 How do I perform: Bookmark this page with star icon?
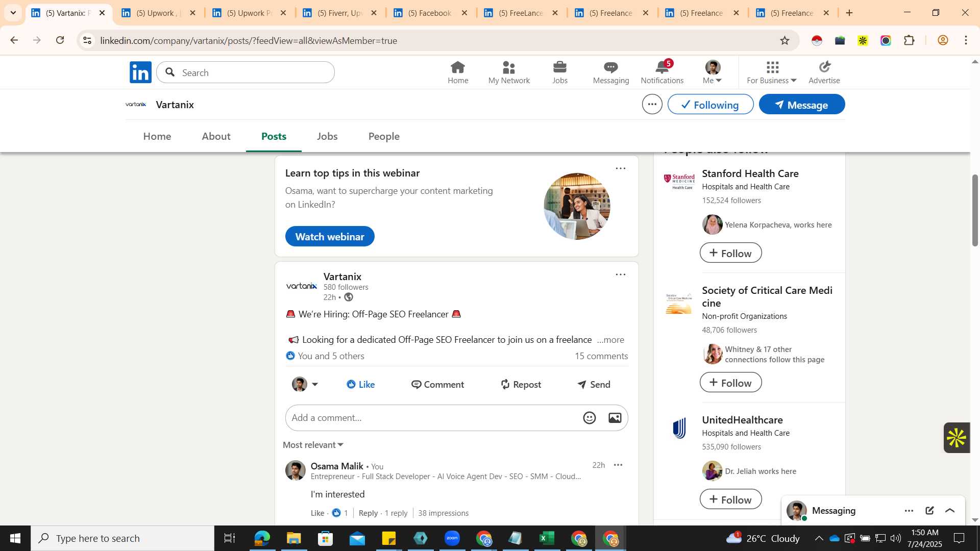click(785, 40)
